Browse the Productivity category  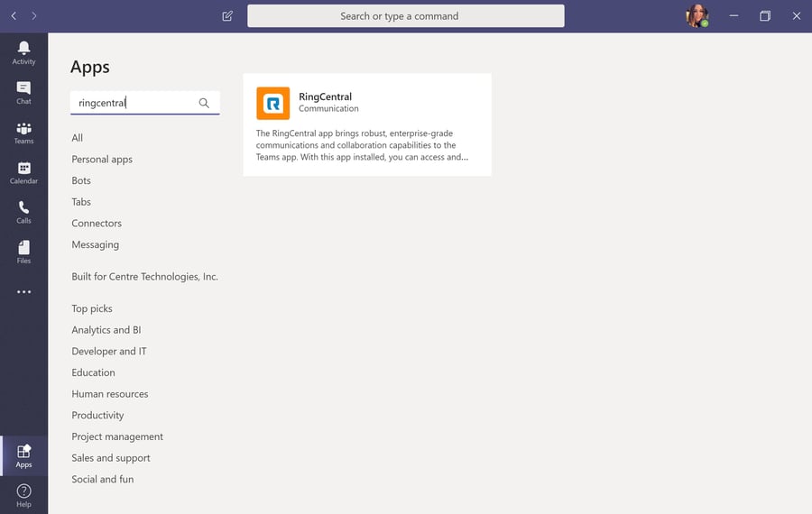(97, 415)
